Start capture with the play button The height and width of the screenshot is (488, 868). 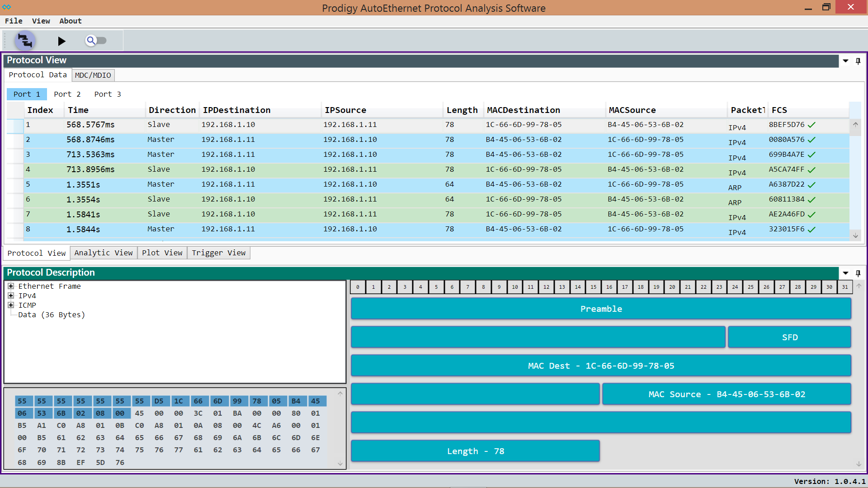tap(61, 41)
